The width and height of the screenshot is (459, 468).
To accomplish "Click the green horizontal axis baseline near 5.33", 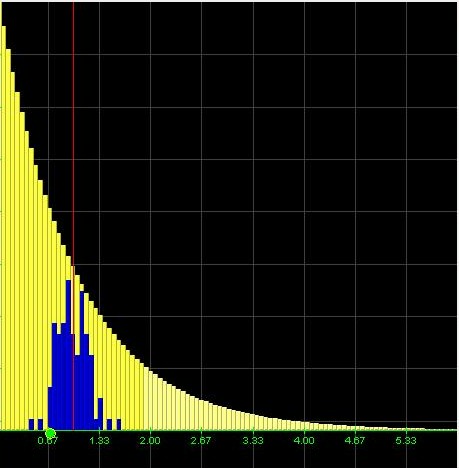I will pos(406,430).
